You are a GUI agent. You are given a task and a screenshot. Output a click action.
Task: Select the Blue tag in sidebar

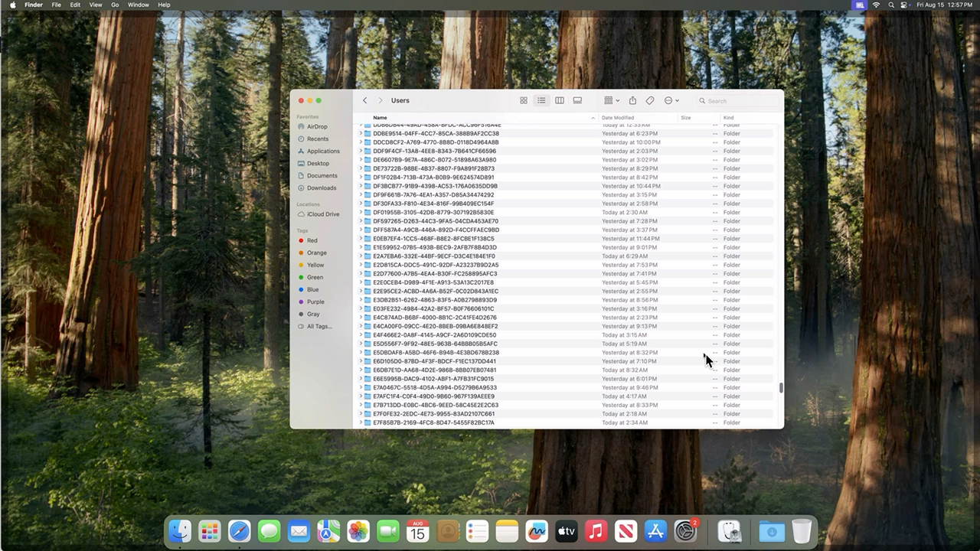tap(312, 289)
